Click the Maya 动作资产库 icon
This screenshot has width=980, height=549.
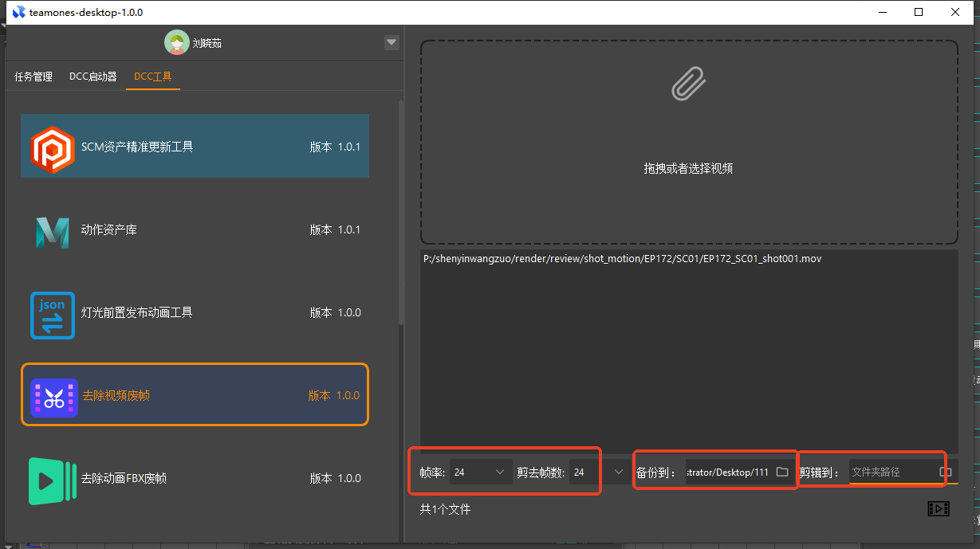(x=52, y=230)
